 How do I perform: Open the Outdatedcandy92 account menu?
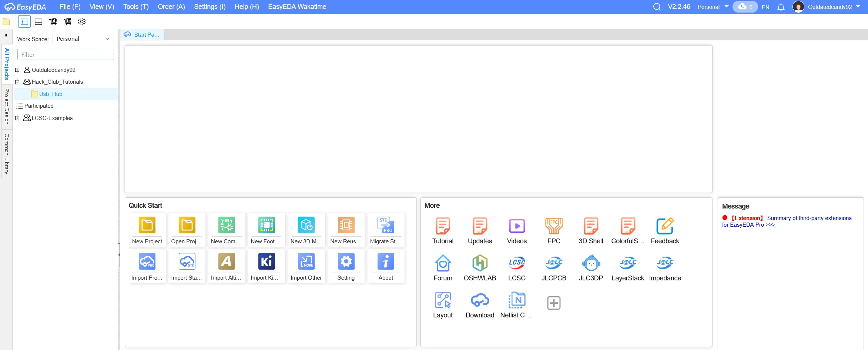click(x=827, y=7)
